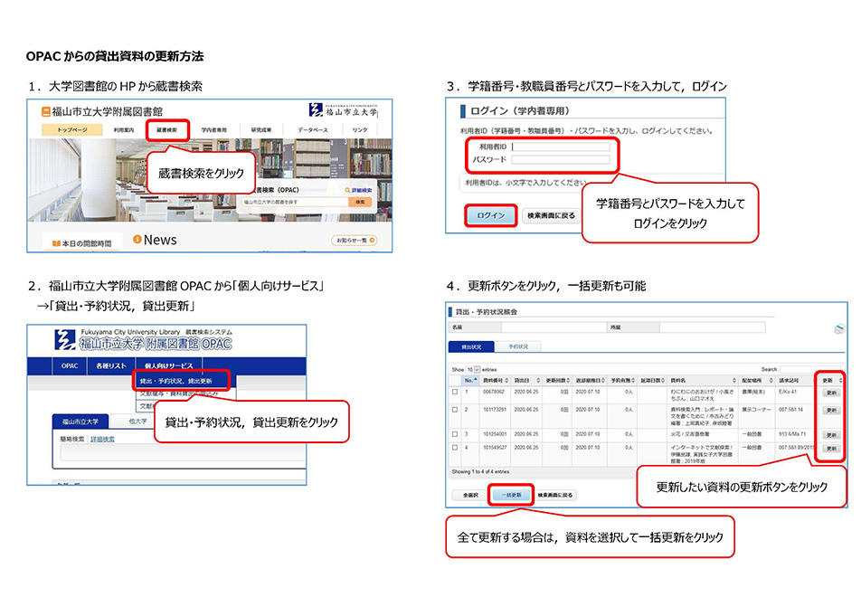Check the checkbox for row 1
This screenshot has height=616, width=861.
click(x=455, y=392)
